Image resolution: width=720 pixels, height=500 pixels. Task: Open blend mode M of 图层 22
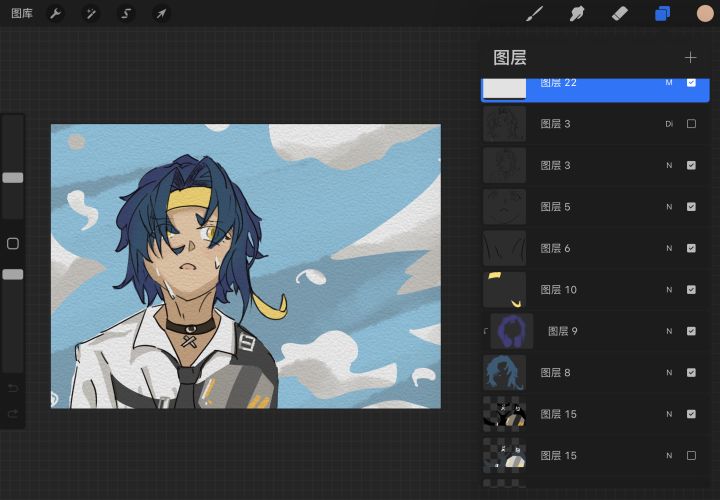click(x=669, y=83)
